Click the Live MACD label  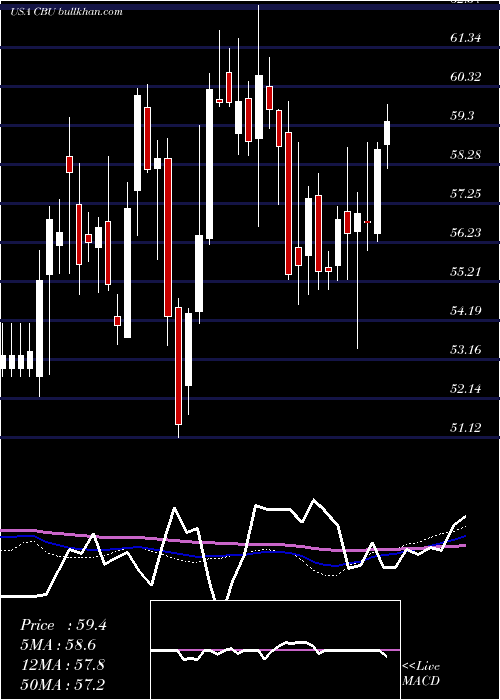421,673
